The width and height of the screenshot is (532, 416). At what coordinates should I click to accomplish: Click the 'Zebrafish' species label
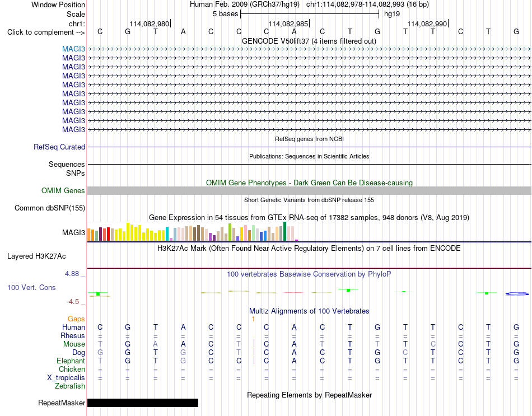point(70,386)
